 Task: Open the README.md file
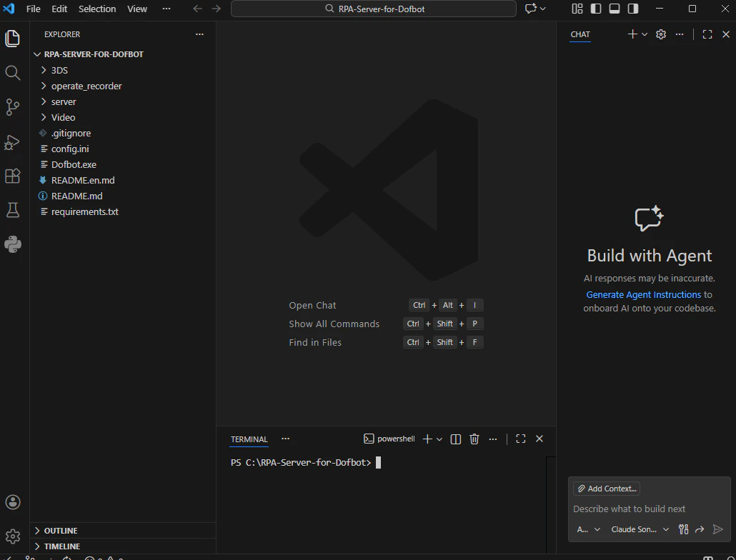tap(123, 196)
